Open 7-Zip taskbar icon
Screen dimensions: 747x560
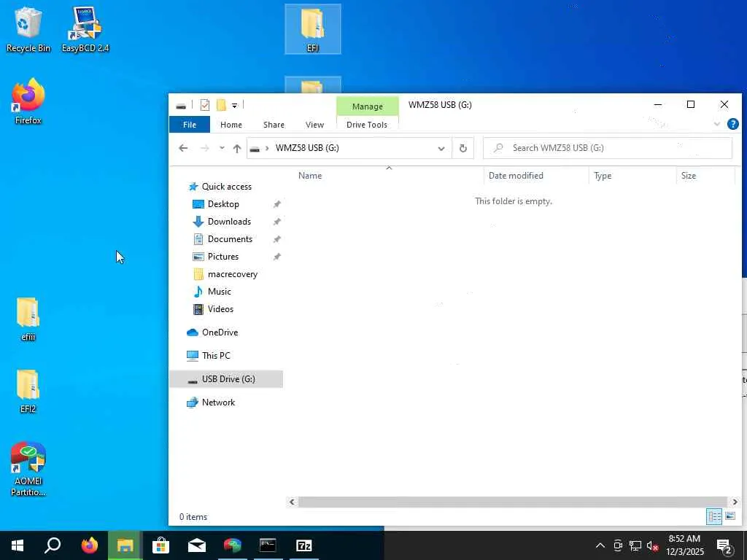304,545
